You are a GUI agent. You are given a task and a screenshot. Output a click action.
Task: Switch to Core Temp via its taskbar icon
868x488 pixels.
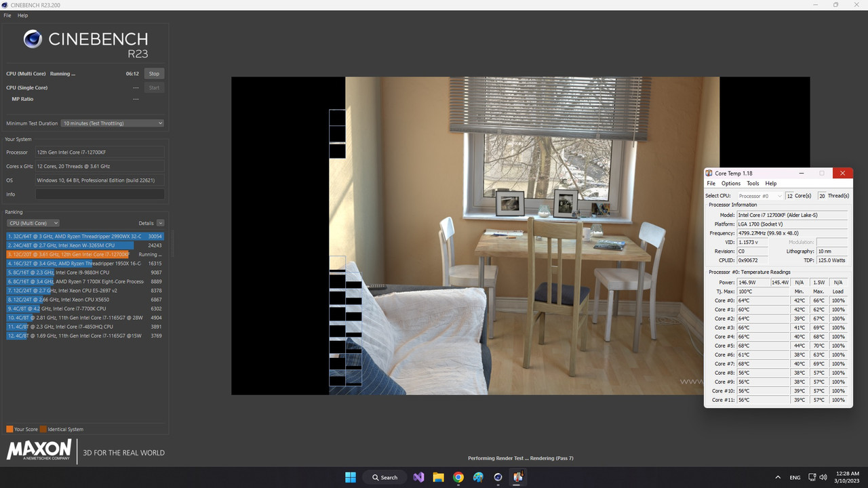[x=518, y=477]
